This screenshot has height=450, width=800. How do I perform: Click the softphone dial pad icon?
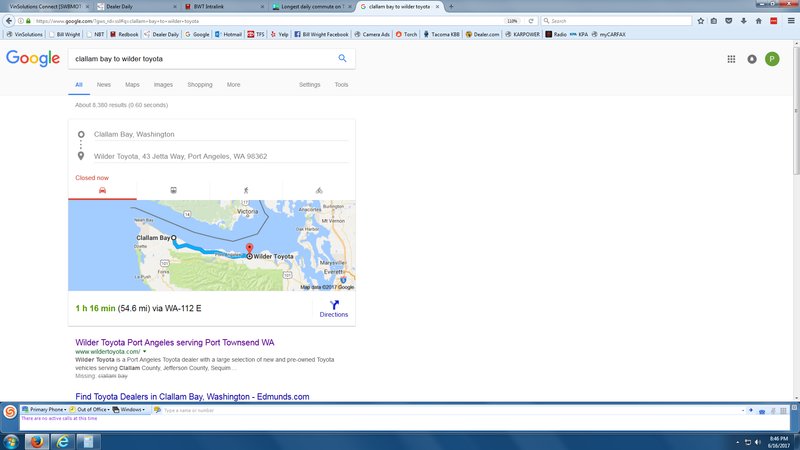tap(783, 411)
